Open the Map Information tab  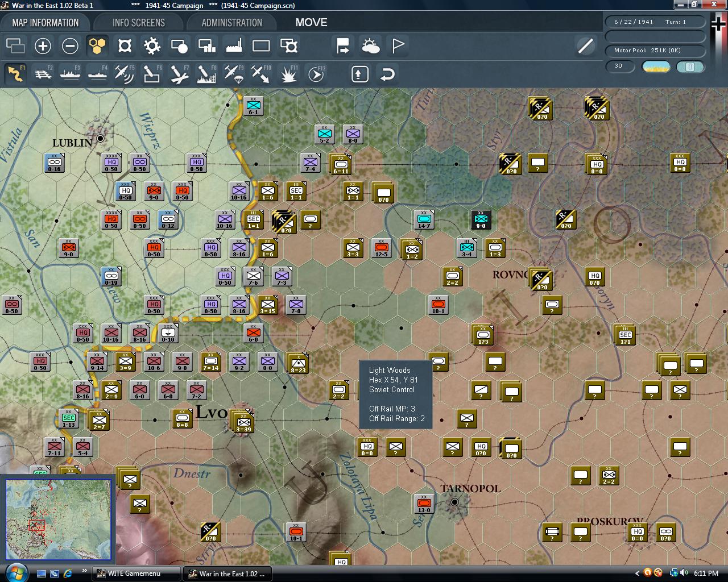(x=45, y=23)
